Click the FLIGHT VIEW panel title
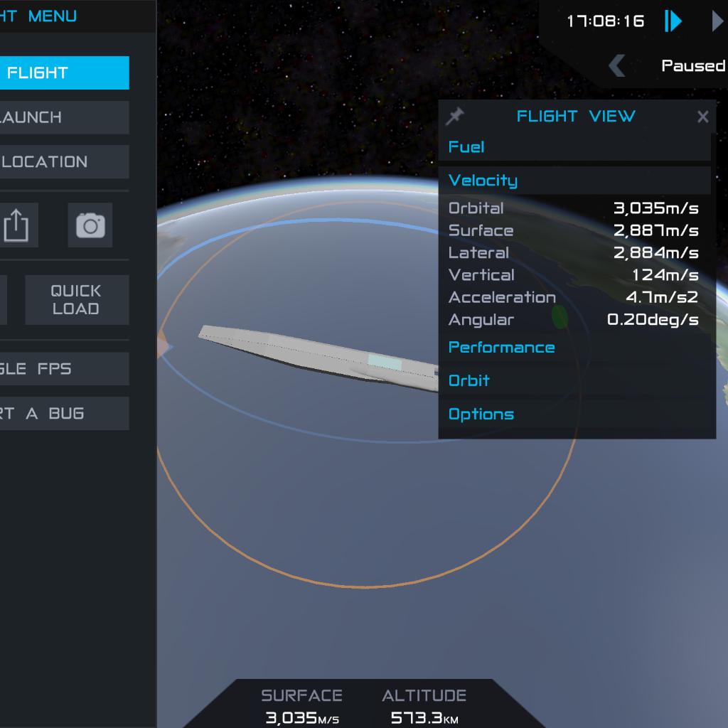728x728 pixels. [x=576, y=116]
